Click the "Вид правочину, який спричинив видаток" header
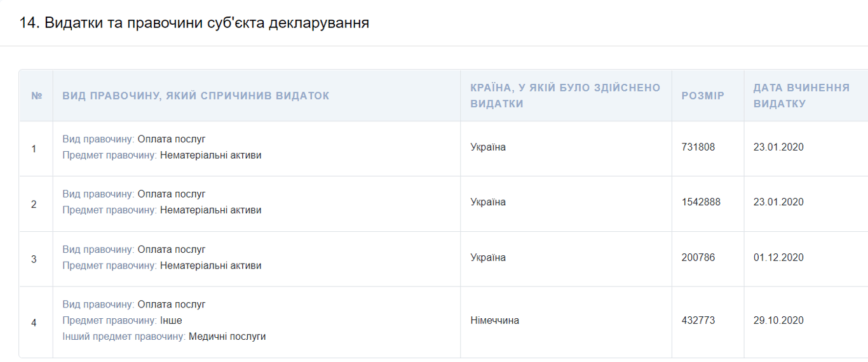The height and width of the screenshot is (362, 868). (x=196, y=96)
